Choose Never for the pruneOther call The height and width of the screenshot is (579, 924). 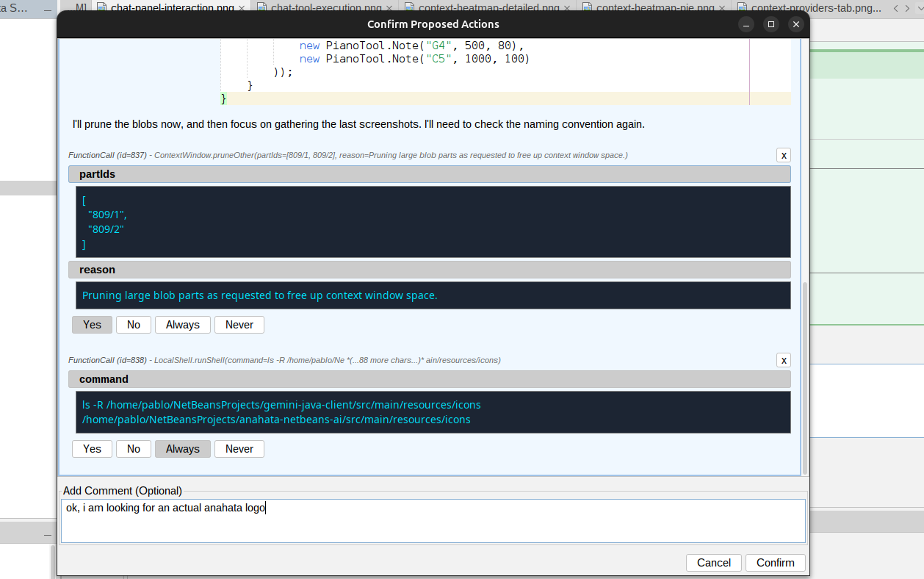(239, 325)
